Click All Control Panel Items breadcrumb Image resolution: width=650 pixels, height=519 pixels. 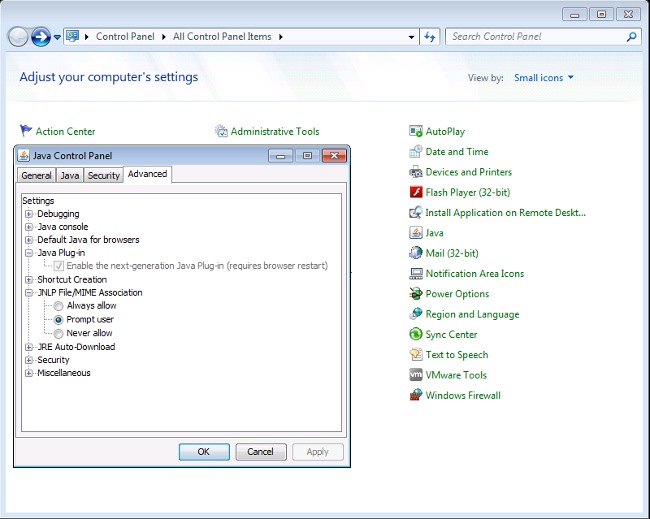pyautogui.click(x=222, y=36)
